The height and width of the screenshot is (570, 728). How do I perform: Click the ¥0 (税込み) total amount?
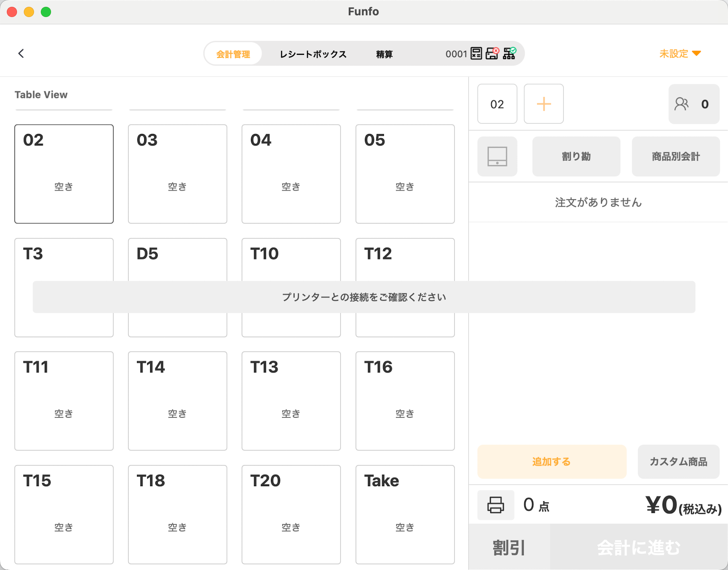point(683,505)
